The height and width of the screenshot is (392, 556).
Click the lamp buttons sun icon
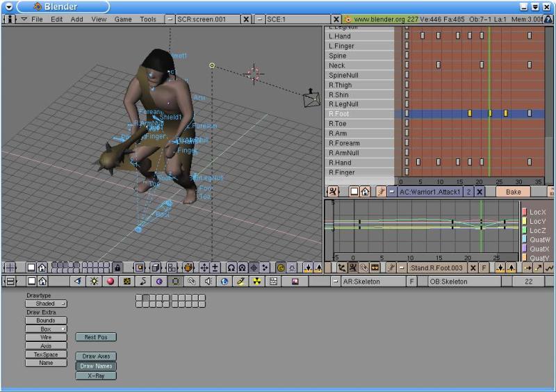[94, 281]
